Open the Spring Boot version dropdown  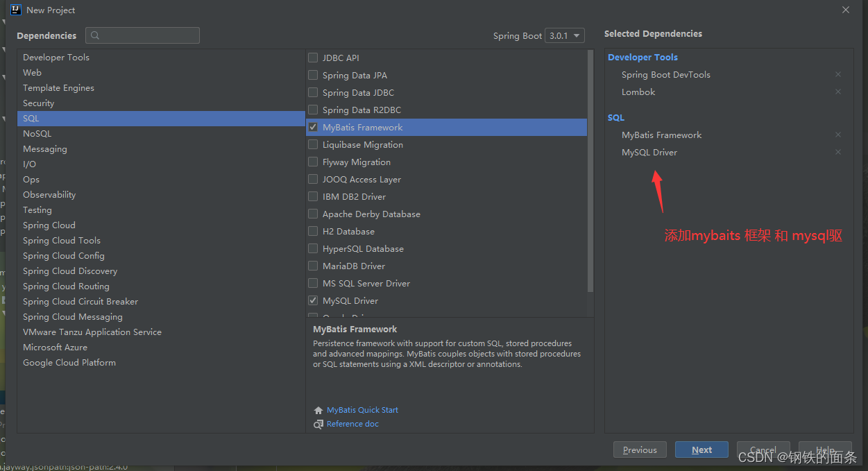click(x=564, y=36)
